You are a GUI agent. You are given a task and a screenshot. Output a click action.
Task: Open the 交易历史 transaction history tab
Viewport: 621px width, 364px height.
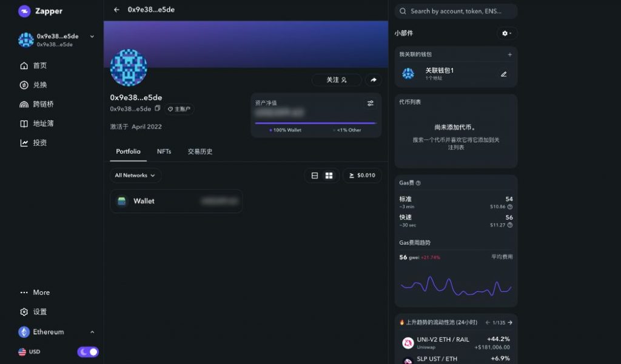coord(200,151)
